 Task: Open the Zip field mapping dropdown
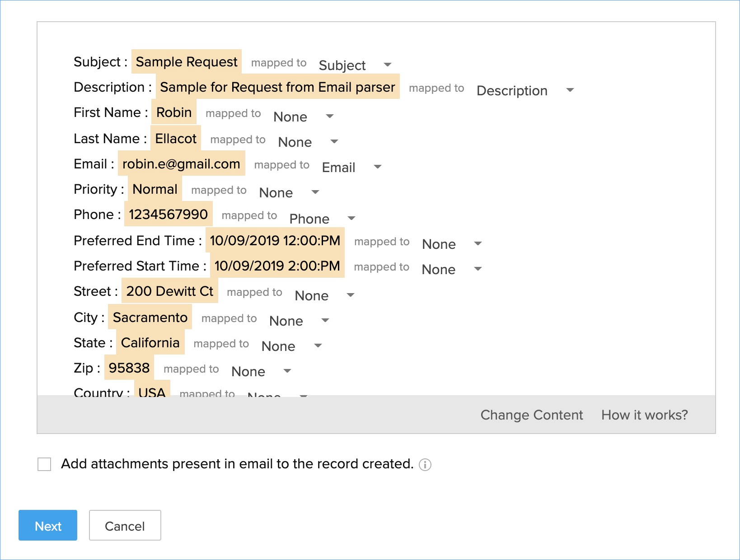[x=261, y=371]
